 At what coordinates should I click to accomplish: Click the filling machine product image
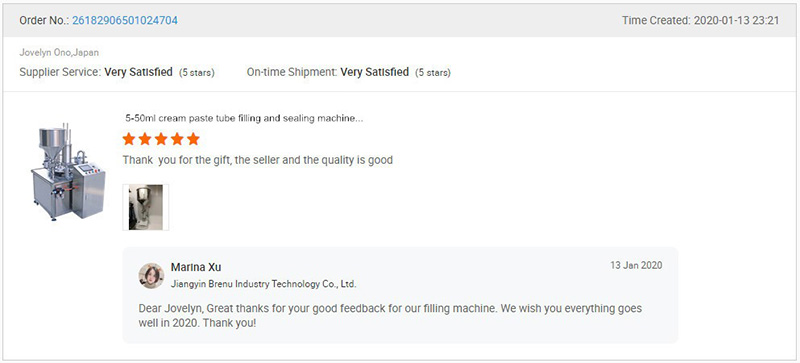[67, 172]
